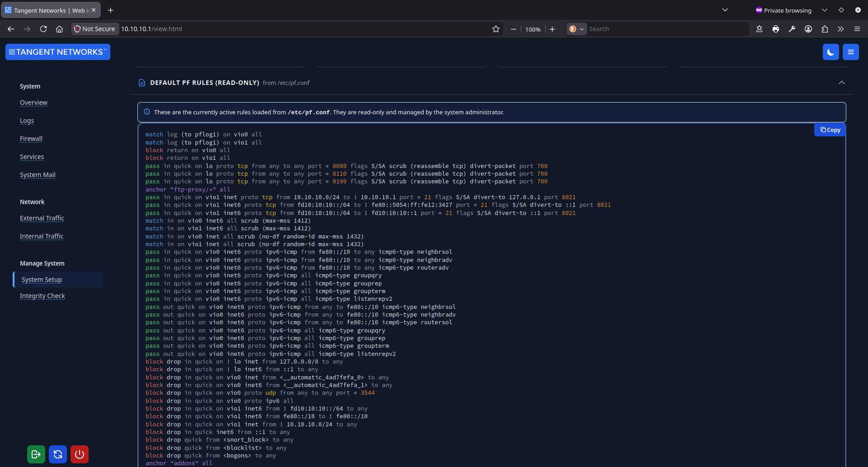Open the Firewall page link
The width and height of the screenshot is (868, 467).
pyautogui.click(x=31, y=138)
